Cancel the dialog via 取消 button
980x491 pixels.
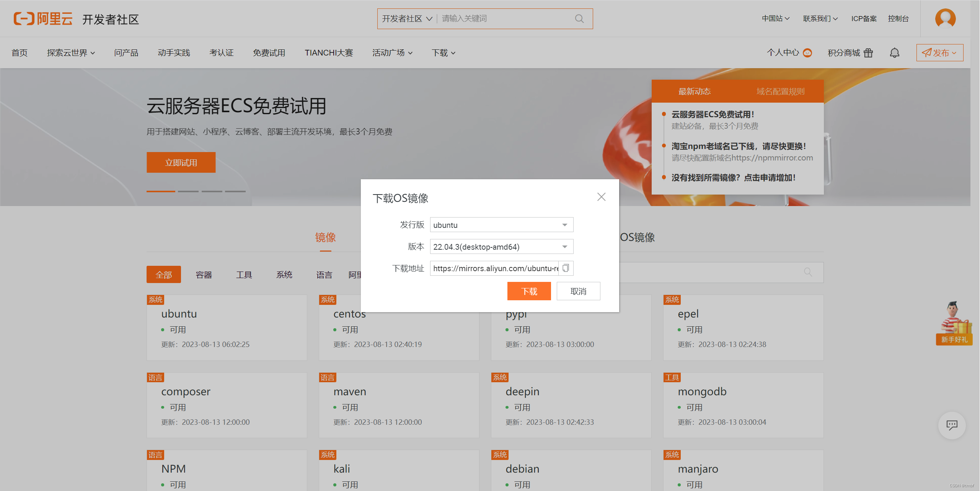pyautogui.click(x=578, y=291)
